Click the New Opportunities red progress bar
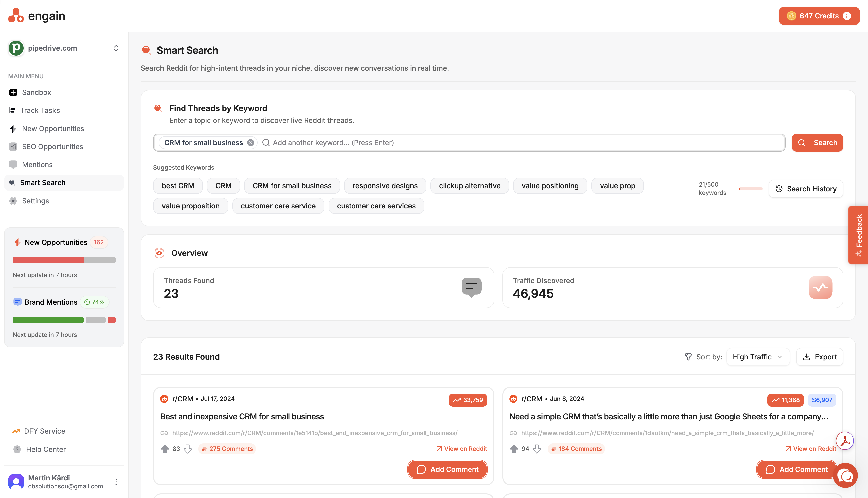The image size is (868, 498). [48, 260]
